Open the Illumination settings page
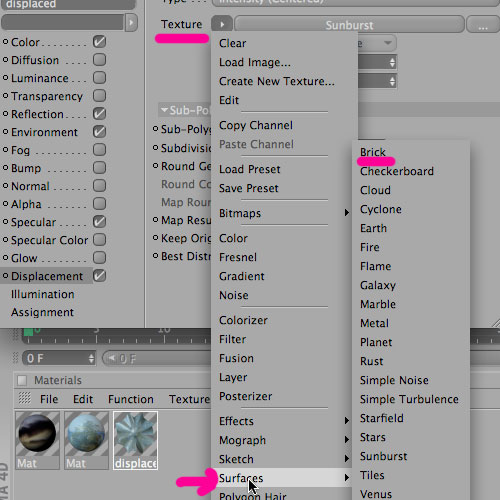The width and height of the screenshot is (500, 500). pyautogui.click(x=43, y=294)
